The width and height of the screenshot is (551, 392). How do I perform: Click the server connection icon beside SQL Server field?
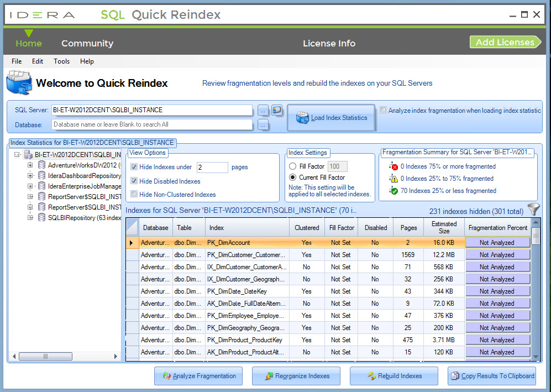[x=277, y=110]
